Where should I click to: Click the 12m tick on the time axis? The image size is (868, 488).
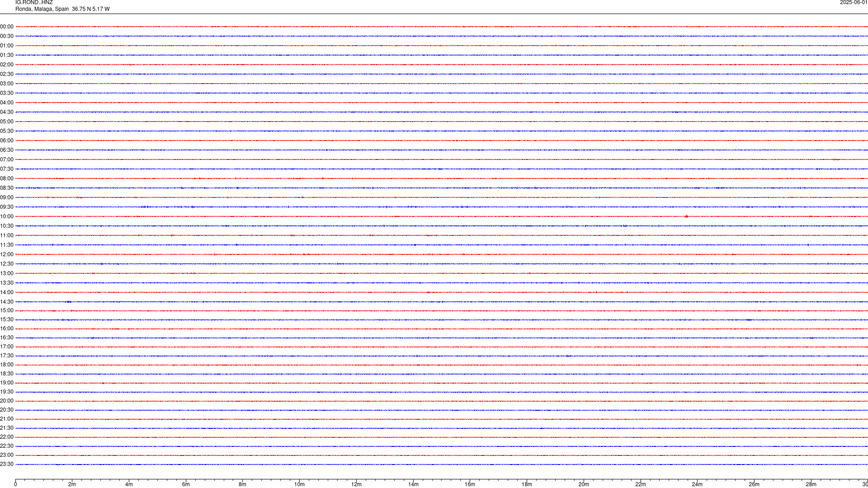tap(356, 484)
